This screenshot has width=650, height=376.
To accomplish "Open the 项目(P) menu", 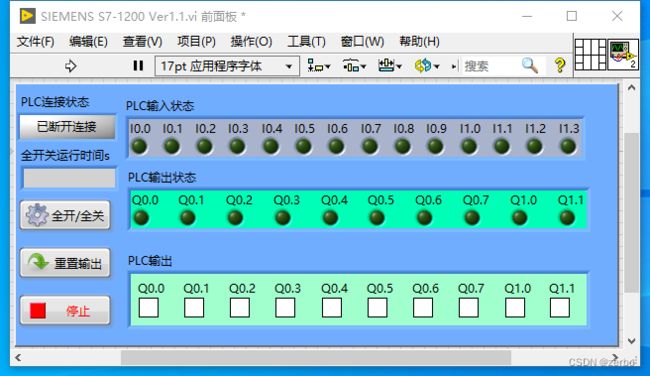I will (196, 41).
